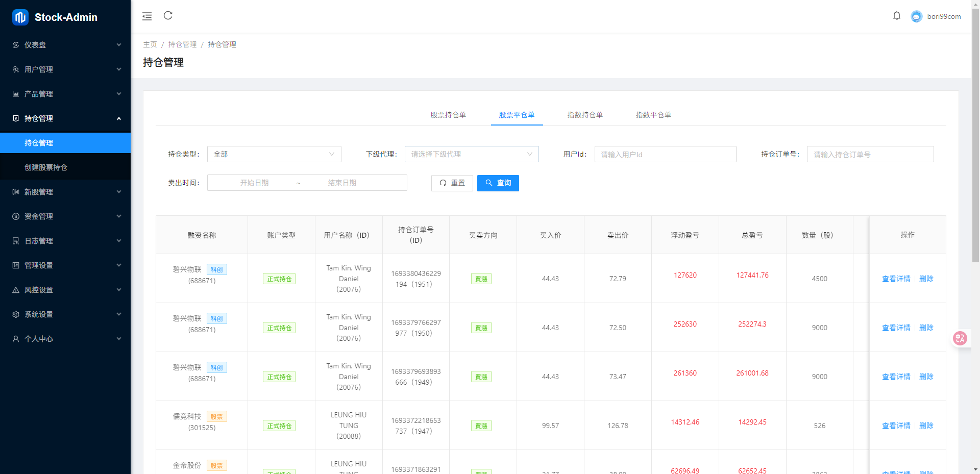
Task: Switch to the 股票持仓单 tab
Action: pyautogui.click(x=448, y=115)
